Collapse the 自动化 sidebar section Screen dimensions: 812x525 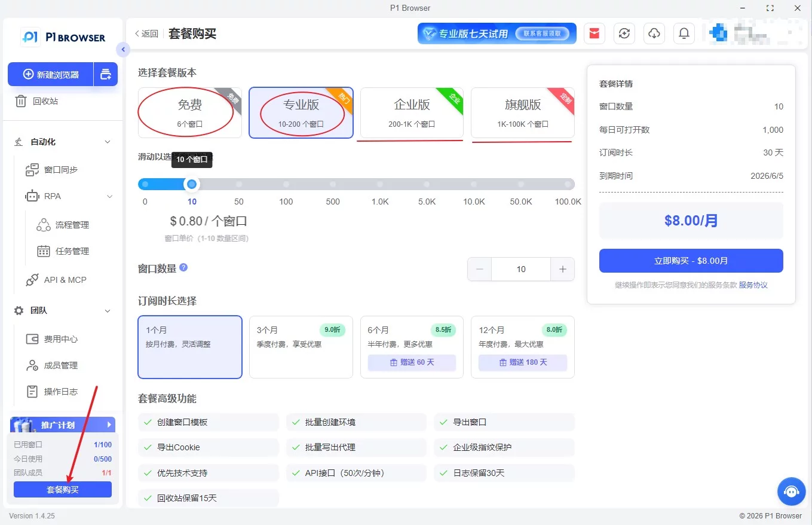click(x=108, y=142)
